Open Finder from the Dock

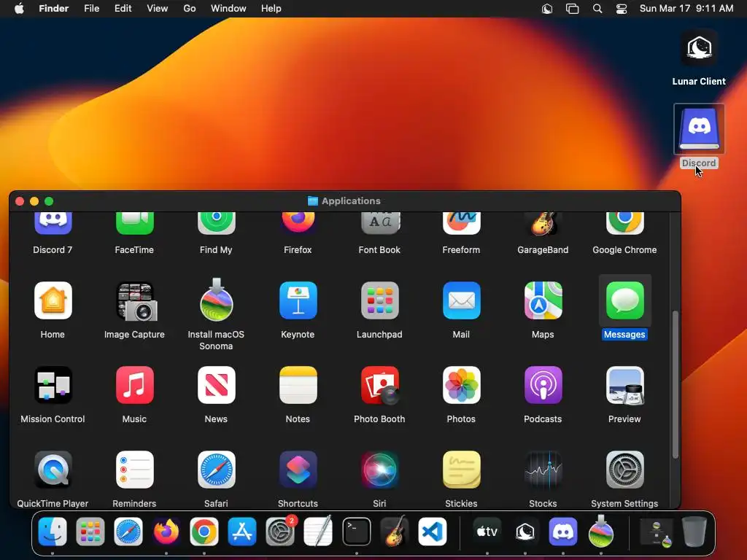[x=53, y=532]
